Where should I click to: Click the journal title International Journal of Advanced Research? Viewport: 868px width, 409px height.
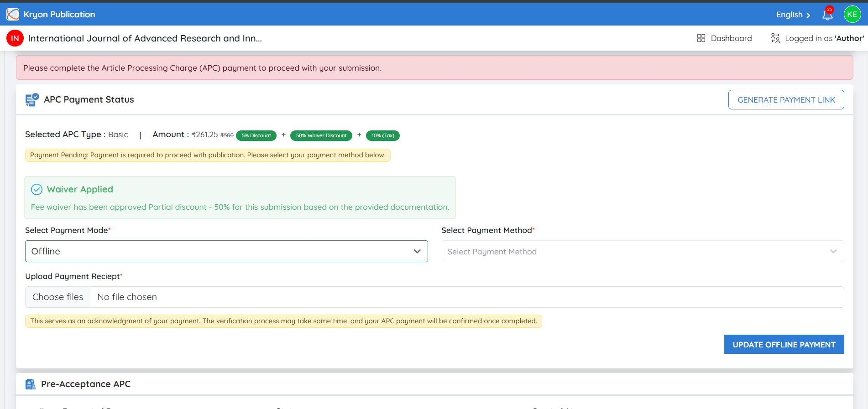145,38
